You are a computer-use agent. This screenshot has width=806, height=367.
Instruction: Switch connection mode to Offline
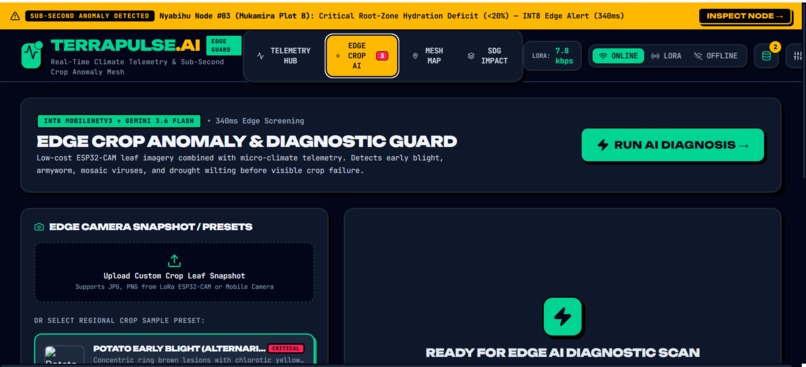(715, 56)
